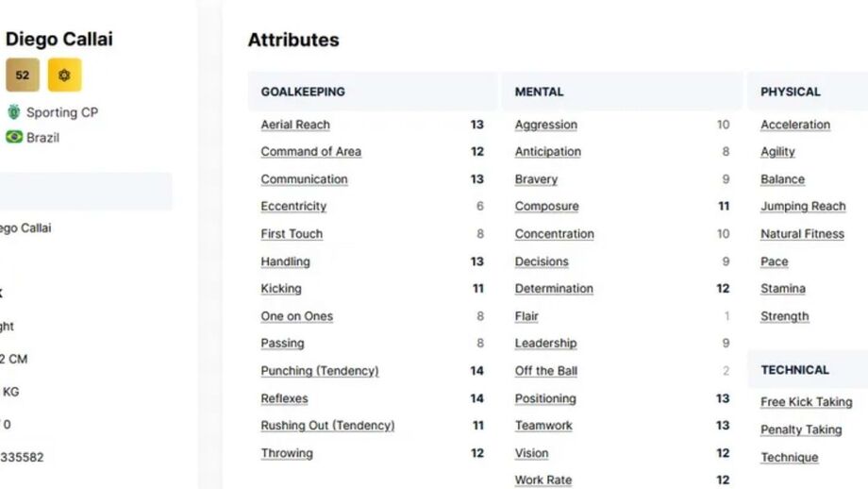The height and width of the screenshot is (489, 868).
Task: Click the Off the Ball link
Action: coord(545,371)
